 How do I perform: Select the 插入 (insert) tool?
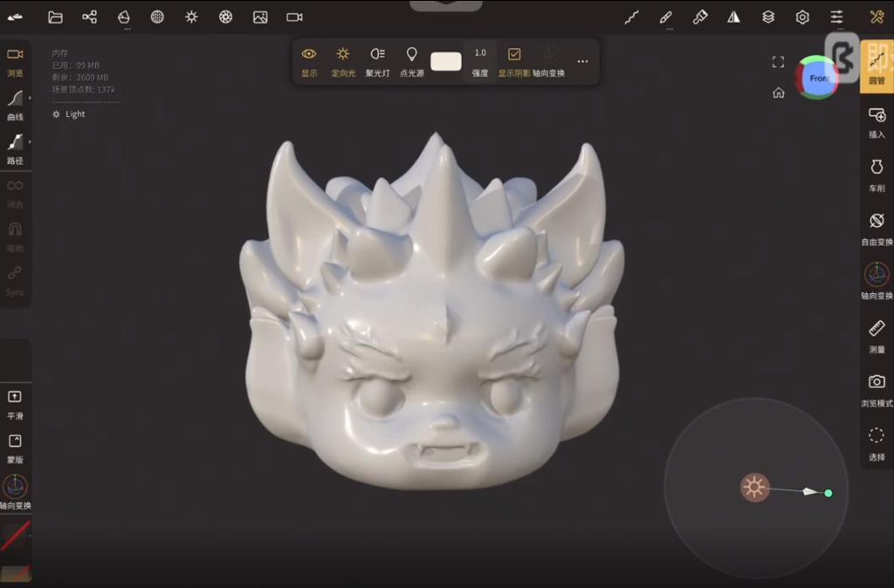click(877, 120)
